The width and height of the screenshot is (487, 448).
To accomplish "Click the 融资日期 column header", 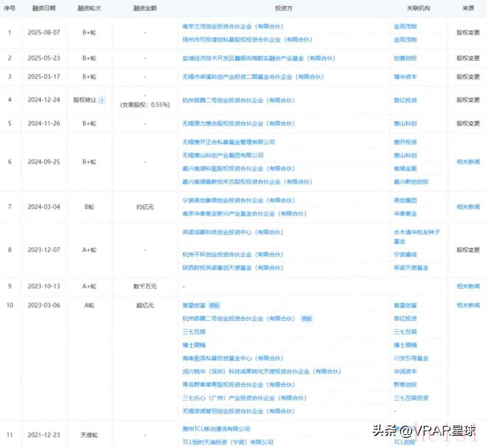I will [43, 9].
